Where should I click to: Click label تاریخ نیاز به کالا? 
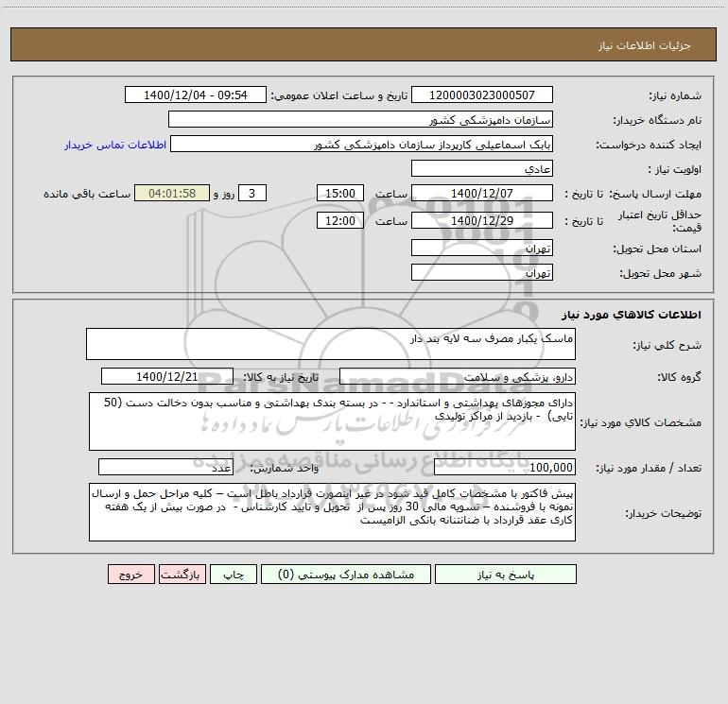(x=282, y=377)
